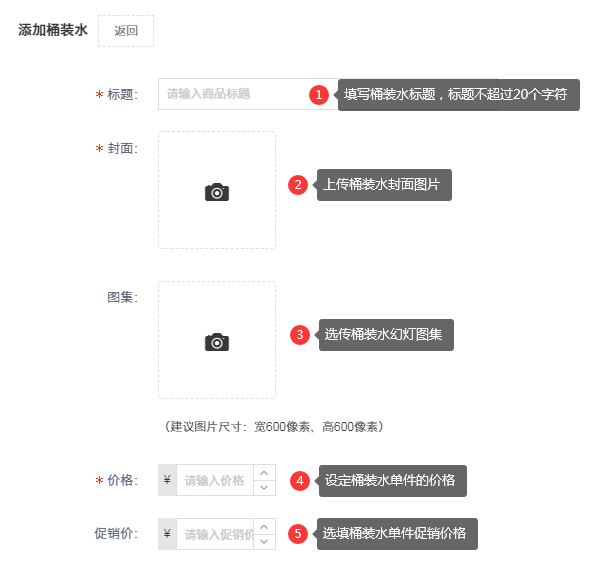
Task: Click the ¥ symbol beside promo price field
Action: (167, 534)
